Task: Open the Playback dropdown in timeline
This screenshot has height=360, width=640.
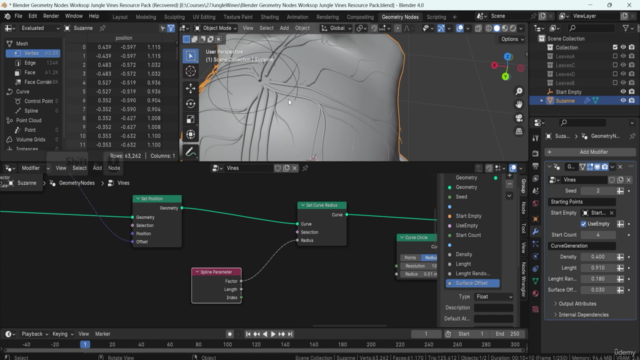Action: coord(34,334)
